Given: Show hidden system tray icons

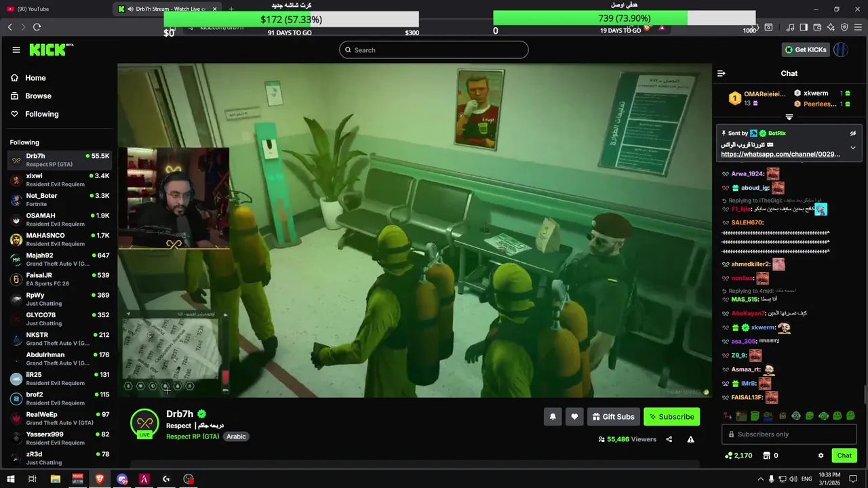Looking at the screenshot, I should coord(760,479).
